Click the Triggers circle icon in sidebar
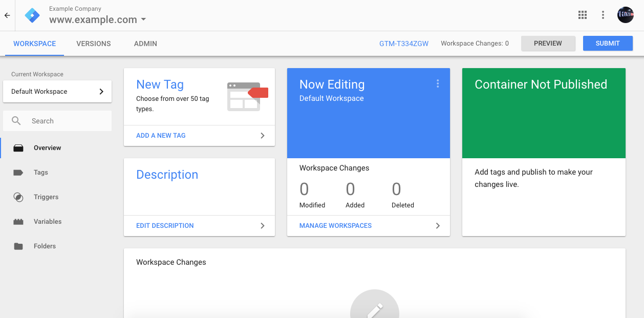 (18, 197)
